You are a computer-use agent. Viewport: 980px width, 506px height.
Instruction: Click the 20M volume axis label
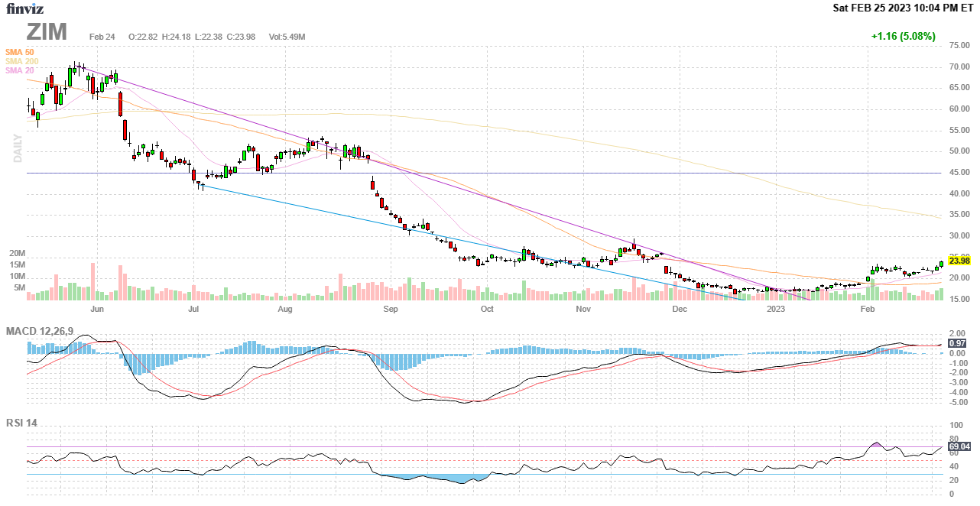[x=17, y=253]
